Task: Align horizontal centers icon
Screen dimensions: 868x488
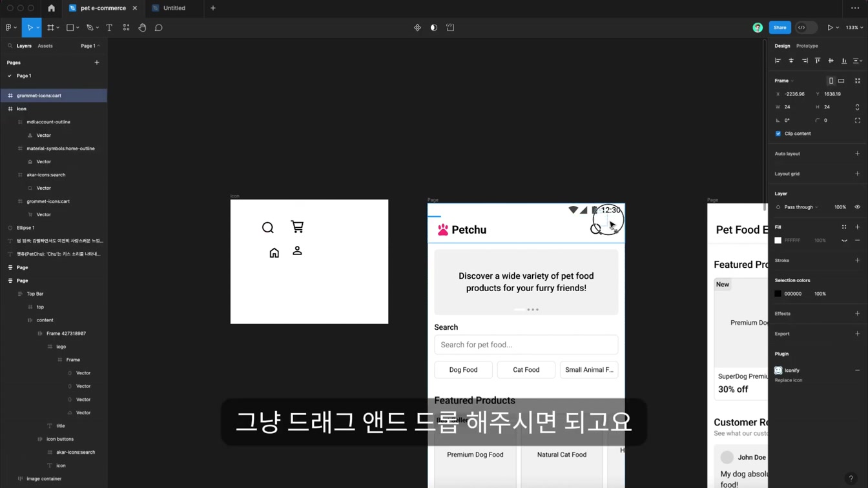Action: pyautogui.click(x=791, y=61)
